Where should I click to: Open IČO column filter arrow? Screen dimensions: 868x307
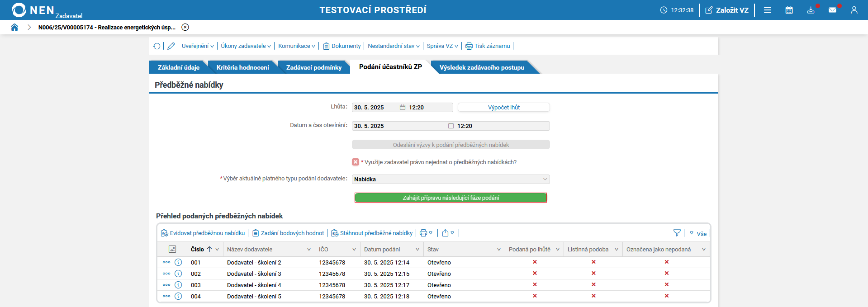354,249
